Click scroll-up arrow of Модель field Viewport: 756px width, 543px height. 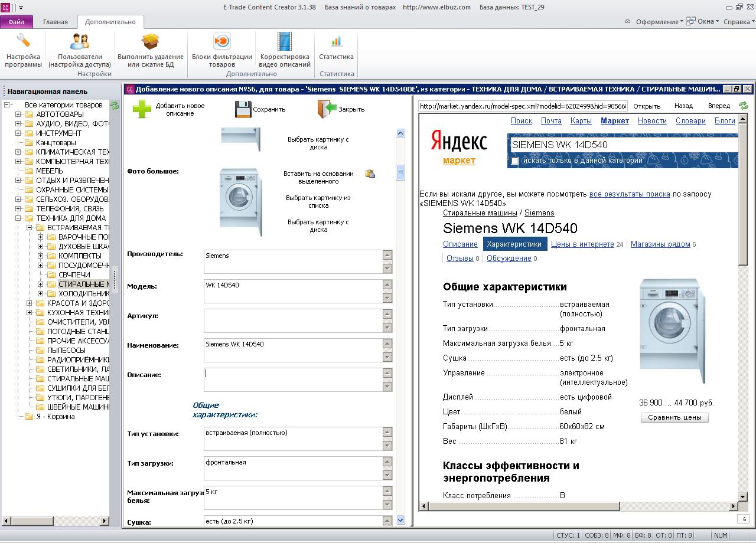[387, 284]
